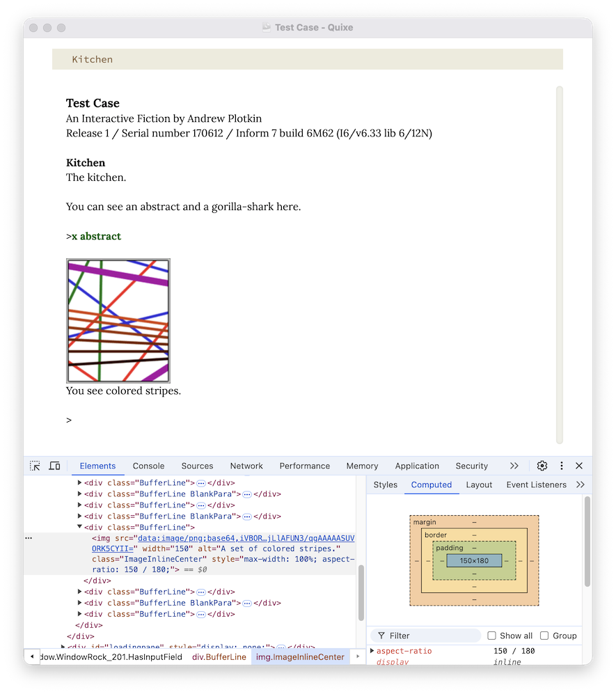Click the inspect element picker icon
The width and height of the screenshot is (616, 694).
click(x=35, y=466)
